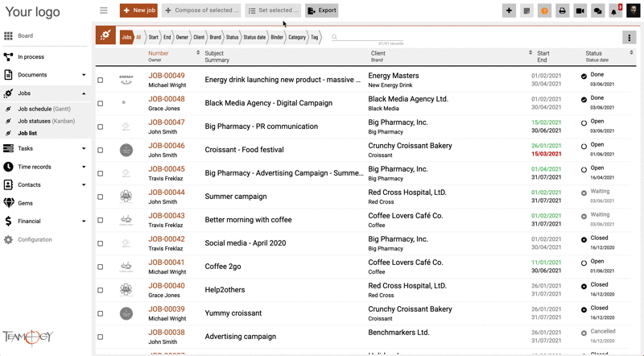Start a video call with camera icon
The image size is (644, 356).
click(x=580, y=10)
